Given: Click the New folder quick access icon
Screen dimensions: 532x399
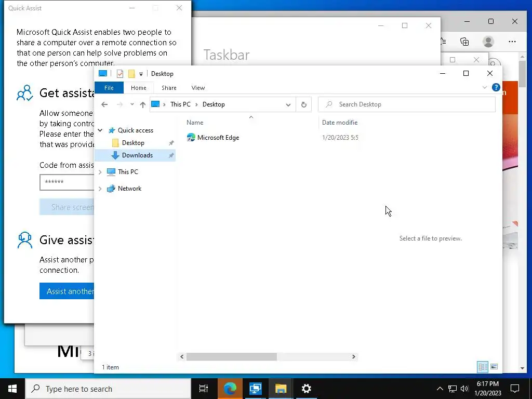Looking at the screenshot, I should point(131,74).
